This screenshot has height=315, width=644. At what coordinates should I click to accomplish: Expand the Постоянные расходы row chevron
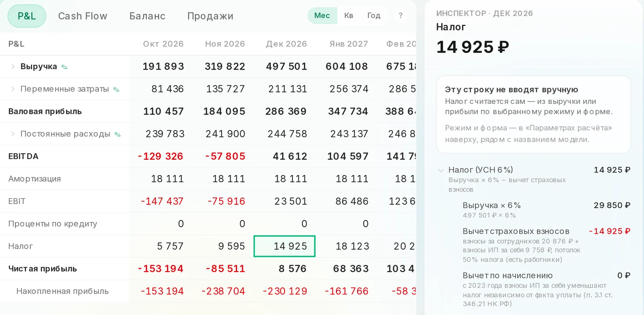tap(13, 134)
